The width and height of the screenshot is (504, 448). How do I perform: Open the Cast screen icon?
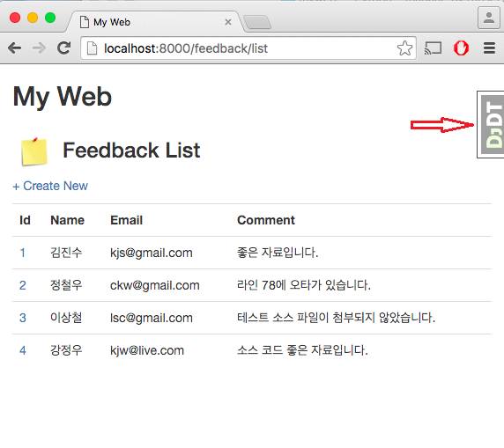[x=433, y=48]
